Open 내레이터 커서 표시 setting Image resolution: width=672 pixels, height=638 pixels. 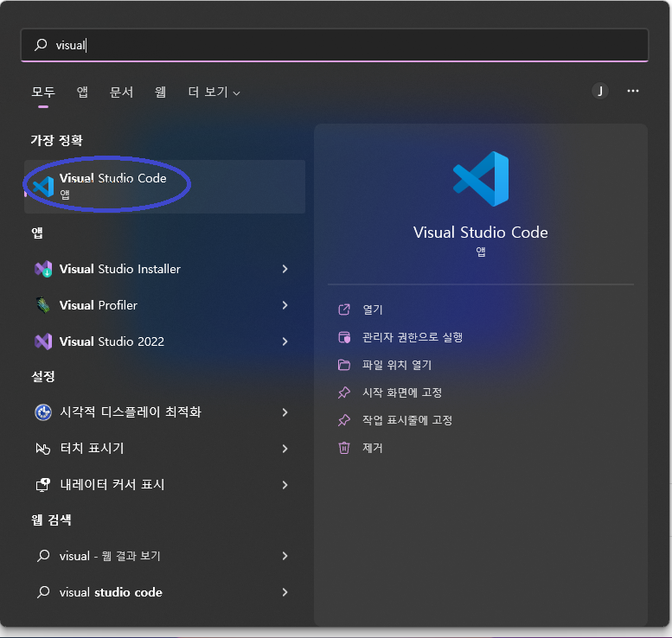pyautogui.click(x=112, y=485)
